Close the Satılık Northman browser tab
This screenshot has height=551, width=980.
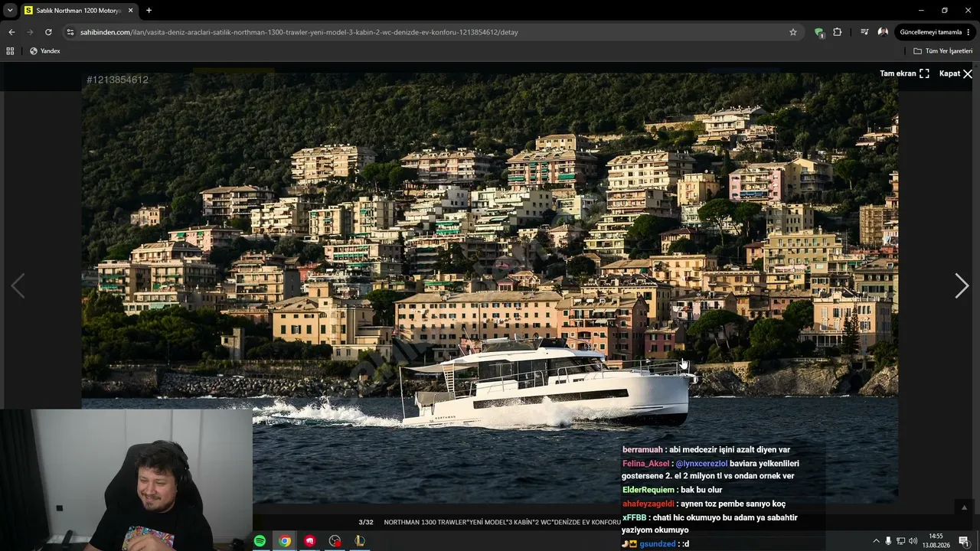[x=130, y=11]
